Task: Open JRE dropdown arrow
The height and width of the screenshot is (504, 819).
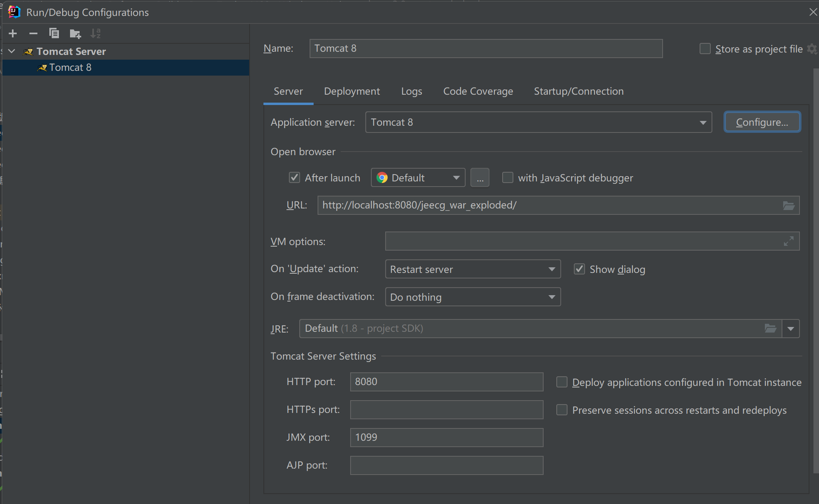Action: [791, 329]
